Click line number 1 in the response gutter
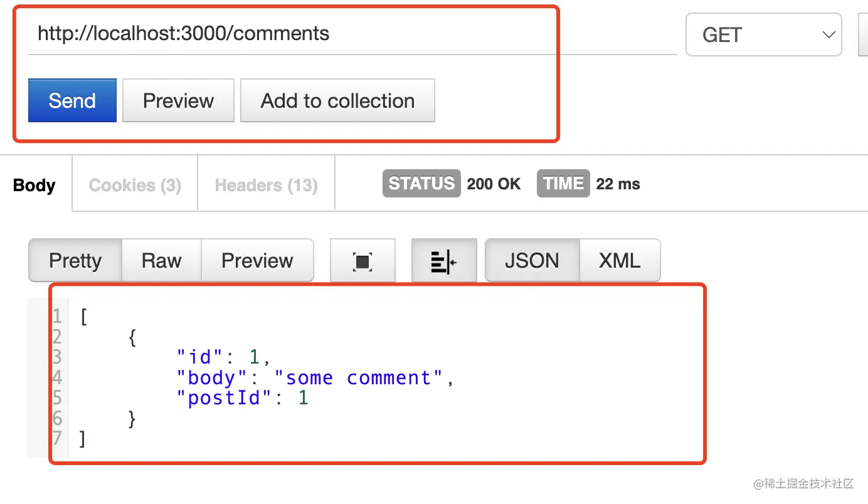This screenshot has width=868, height=504. [x=57, y=317]
